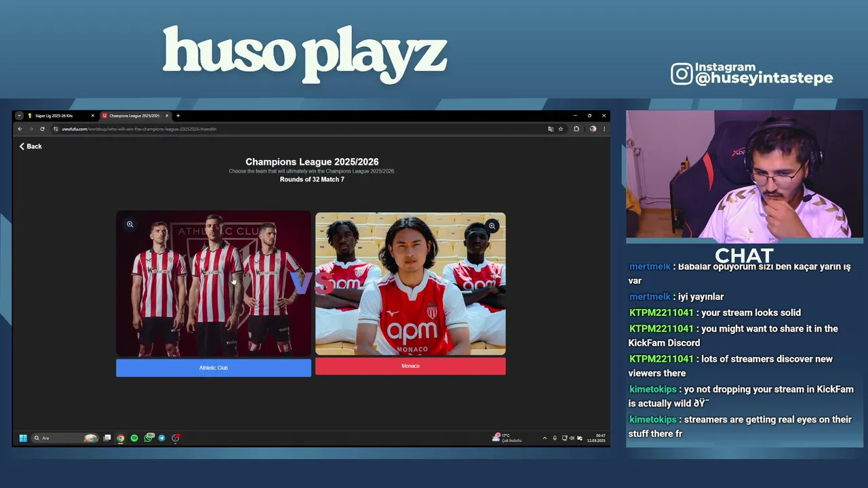Open the browser extensions menu

pos(576,129)
